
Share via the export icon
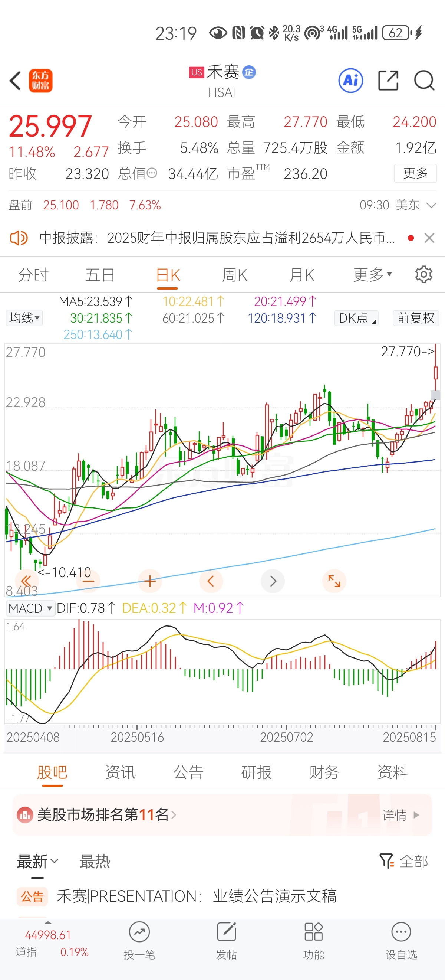click(388, 80)
